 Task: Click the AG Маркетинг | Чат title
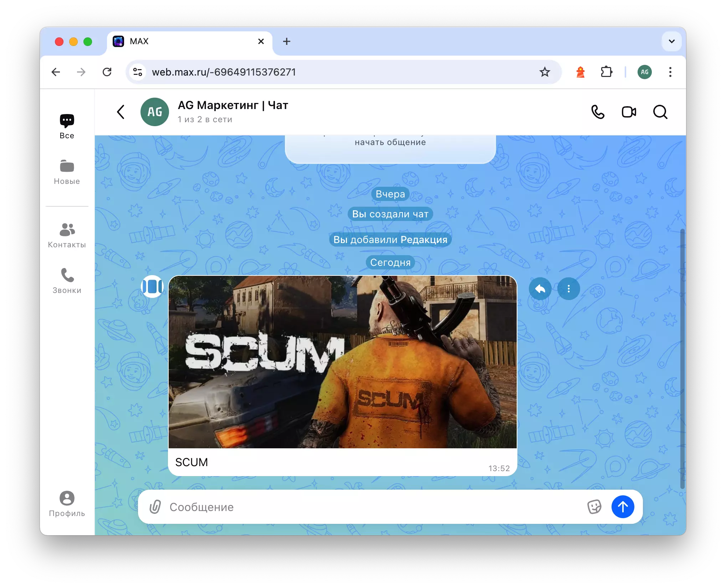coord(233,105)
